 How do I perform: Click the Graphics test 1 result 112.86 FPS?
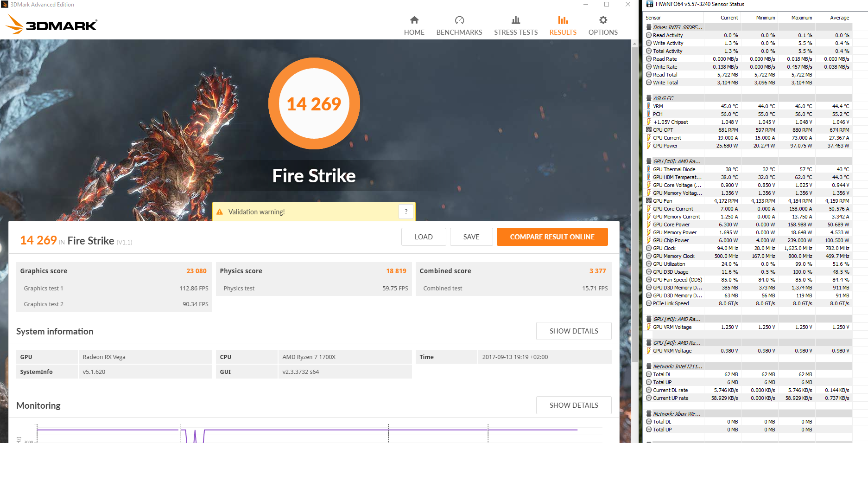point(194,288)
